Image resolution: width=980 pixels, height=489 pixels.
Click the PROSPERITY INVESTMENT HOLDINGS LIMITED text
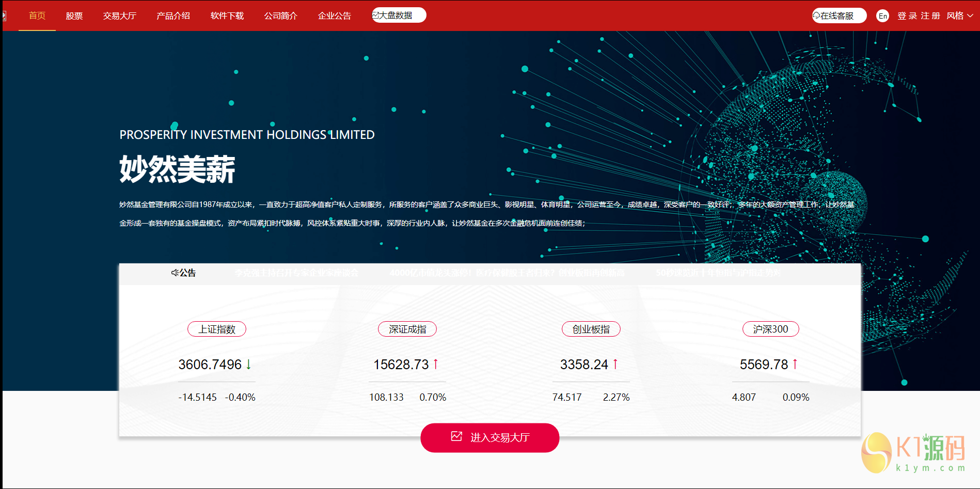[x=247, y=135]
